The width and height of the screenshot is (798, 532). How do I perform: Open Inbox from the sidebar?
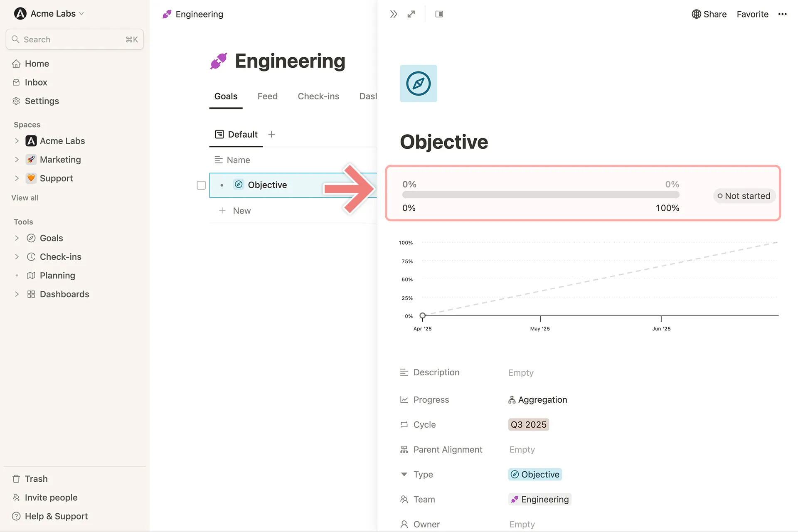pos(36,82)
